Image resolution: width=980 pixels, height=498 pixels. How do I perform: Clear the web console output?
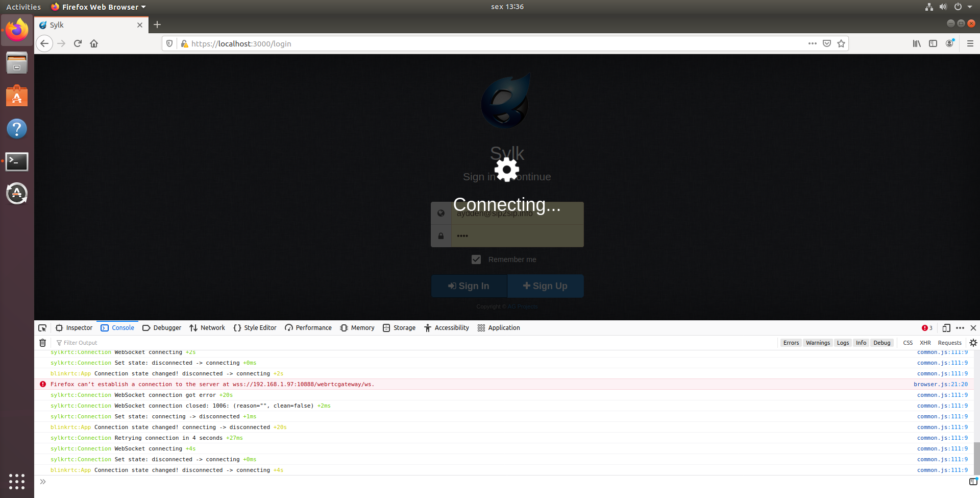click(43, 343)
